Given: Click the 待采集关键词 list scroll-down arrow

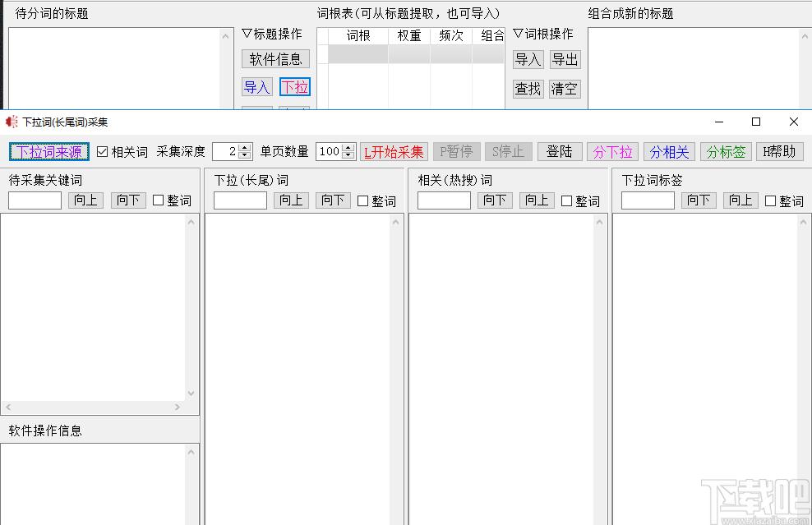Looking at the screenshot, I should coord(191,394).
